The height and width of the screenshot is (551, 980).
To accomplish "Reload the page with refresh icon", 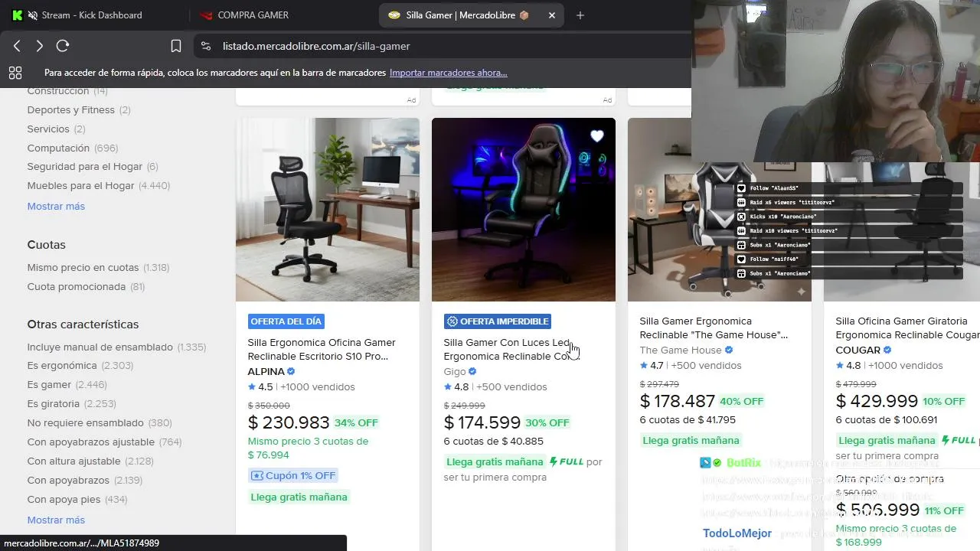I will tap(63, 46).
